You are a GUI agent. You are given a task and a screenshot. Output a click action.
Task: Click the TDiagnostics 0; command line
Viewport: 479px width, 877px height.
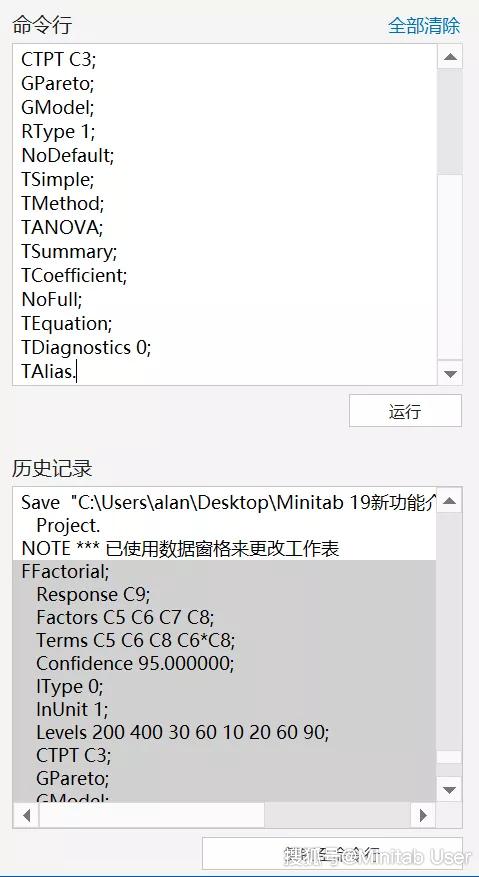pos(86,347)
